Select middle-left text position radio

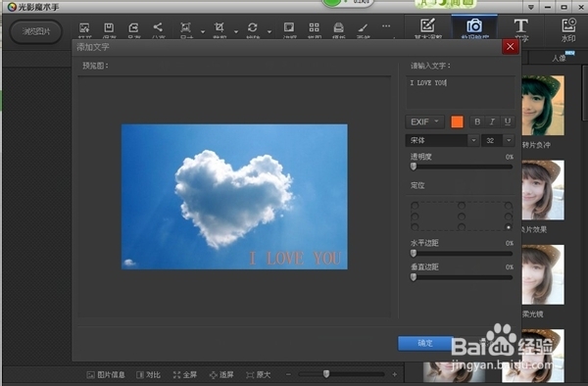tap(415, 217)
